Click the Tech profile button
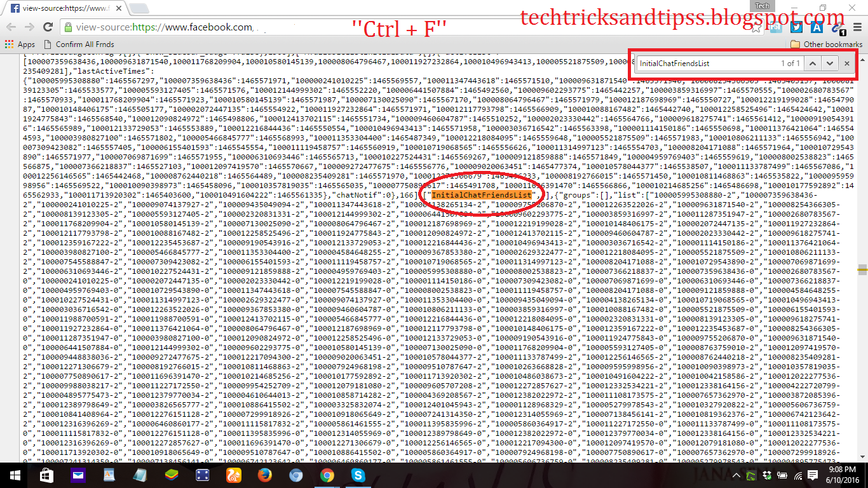868x488 pixels. 763,6
